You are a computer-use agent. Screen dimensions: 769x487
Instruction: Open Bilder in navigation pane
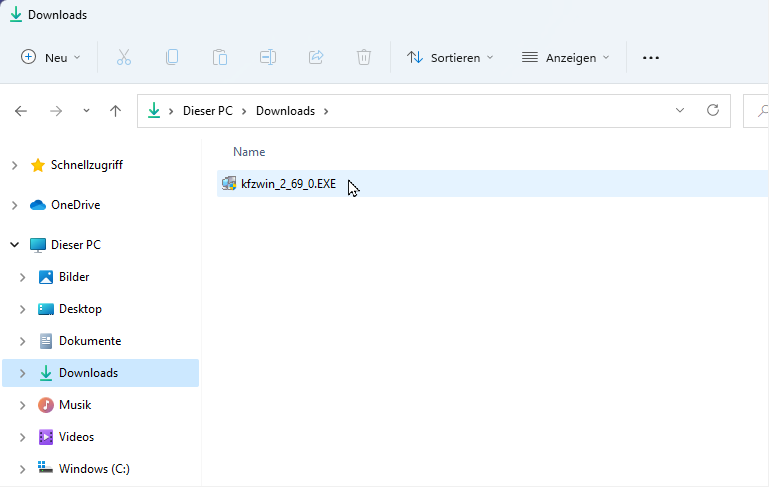click(x=74, y=277)
